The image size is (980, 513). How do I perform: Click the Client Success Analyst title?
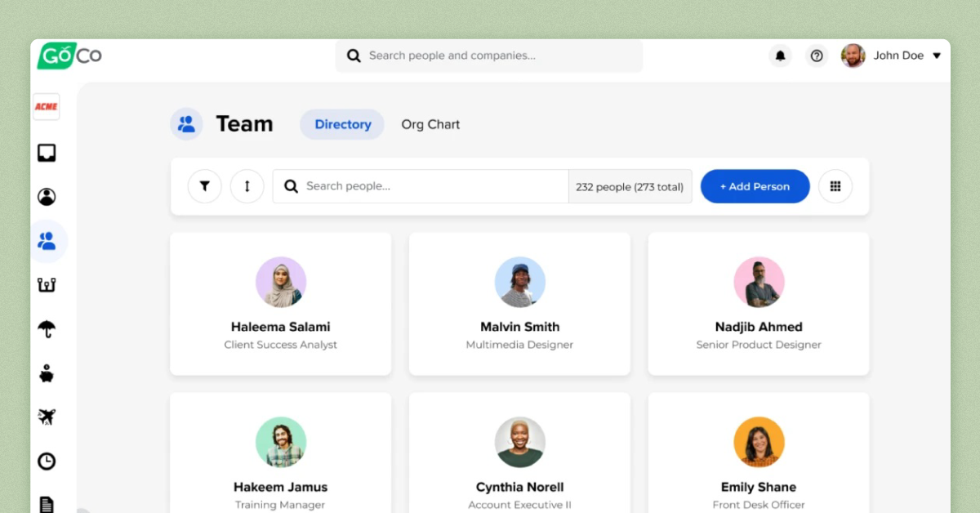(281, 345)
